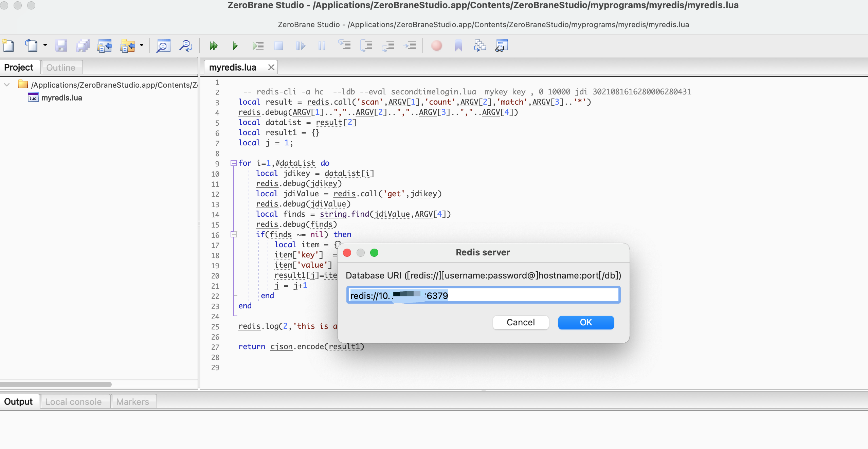
Task: Click 'string' in string.find on line 14
Action: click(333, 214)
